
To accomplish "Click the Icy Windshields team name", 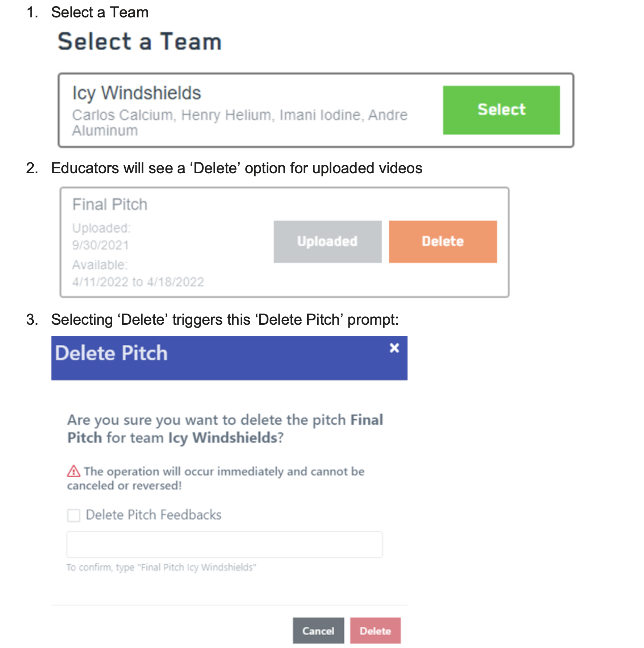I will tap(137, 93).
